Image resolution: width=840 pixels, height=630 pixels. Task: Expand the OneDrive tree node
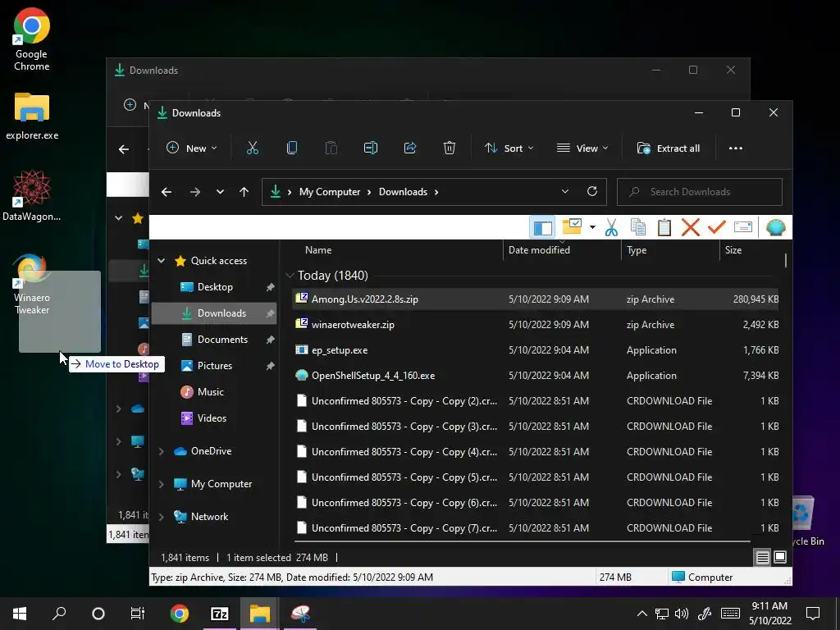pyautogui.click(x=162, y=451)
